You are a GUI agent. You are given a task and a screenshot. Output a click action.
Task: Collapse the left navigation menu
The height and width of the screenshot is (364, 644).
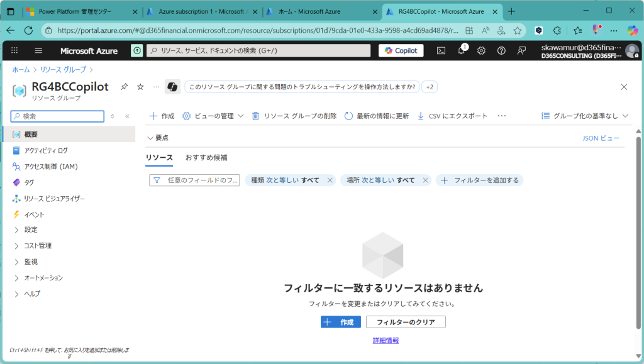click(x=127, y=116)
